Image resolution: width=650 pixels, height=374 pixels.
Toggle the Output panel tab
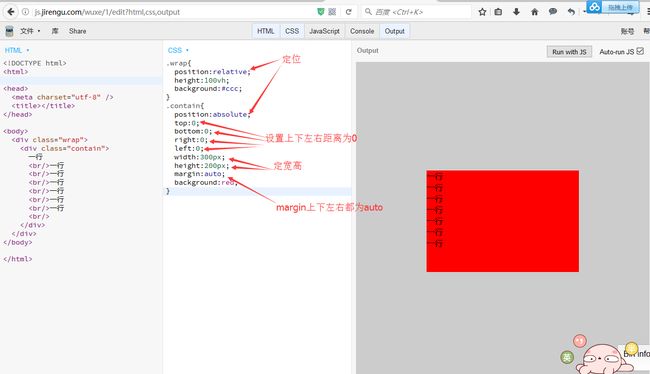(394, 31)
